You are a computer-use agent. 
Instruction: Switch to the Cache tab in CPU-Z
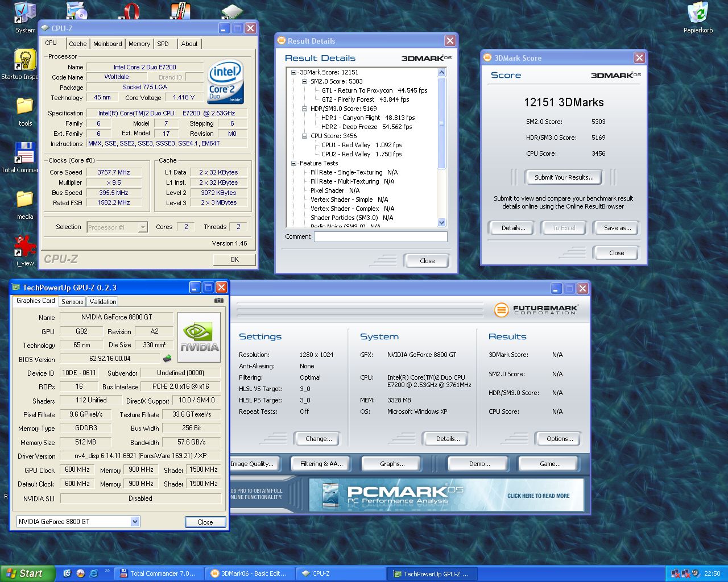pyautogui.click(x=78, y=44)
